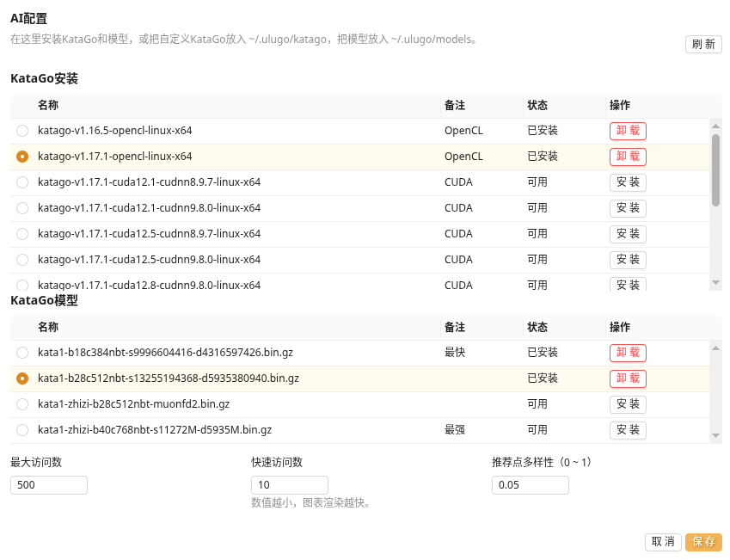Image resolution: width=730 pixels, height=560 pixels.
Task: Select kata1-b28c512nbt-s13255194368 model radio button
Action: click(x=21, y=378)
